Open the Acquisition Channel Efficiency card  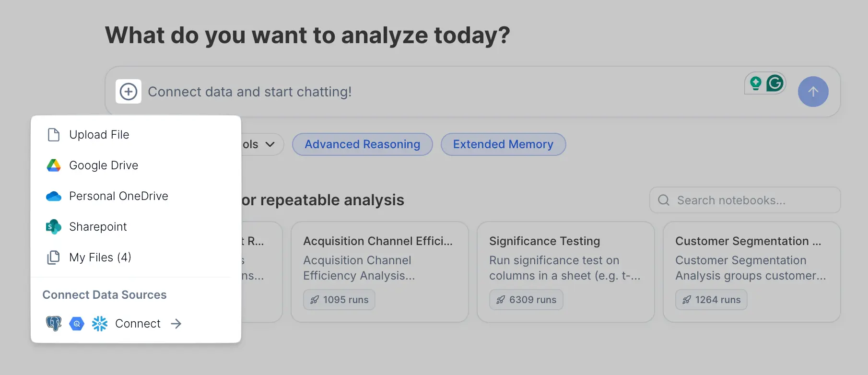click(379, 271)
